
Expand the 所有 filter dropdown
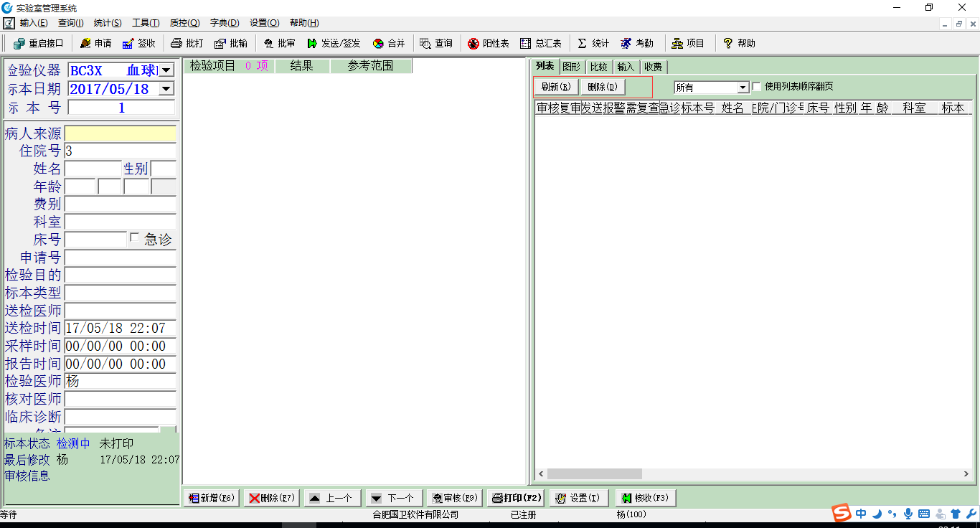click(743, 88)
